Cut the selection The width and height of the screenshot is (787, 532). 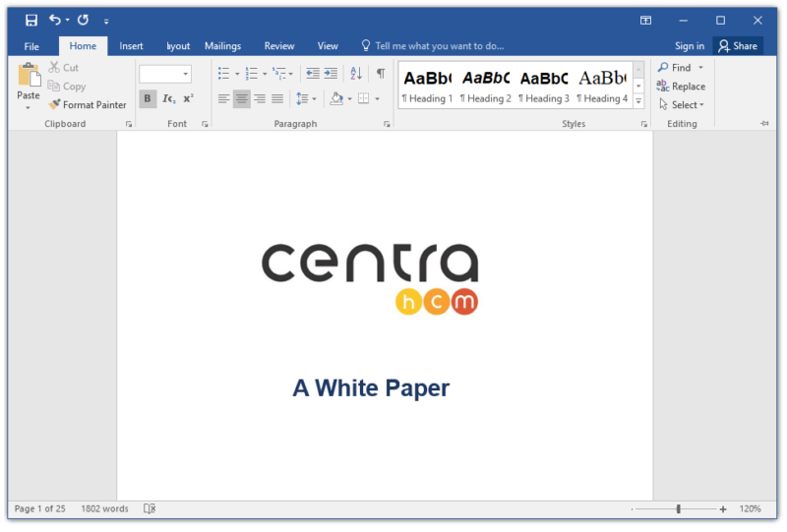point(63,67)
